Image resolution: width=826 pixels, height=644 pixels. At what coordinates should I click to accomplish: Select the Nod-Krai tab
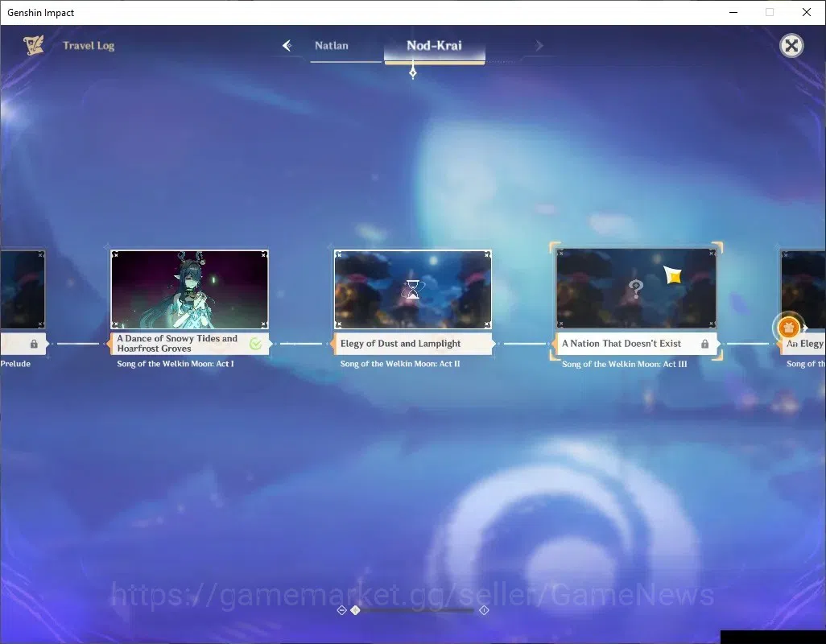tap(434, 46)
